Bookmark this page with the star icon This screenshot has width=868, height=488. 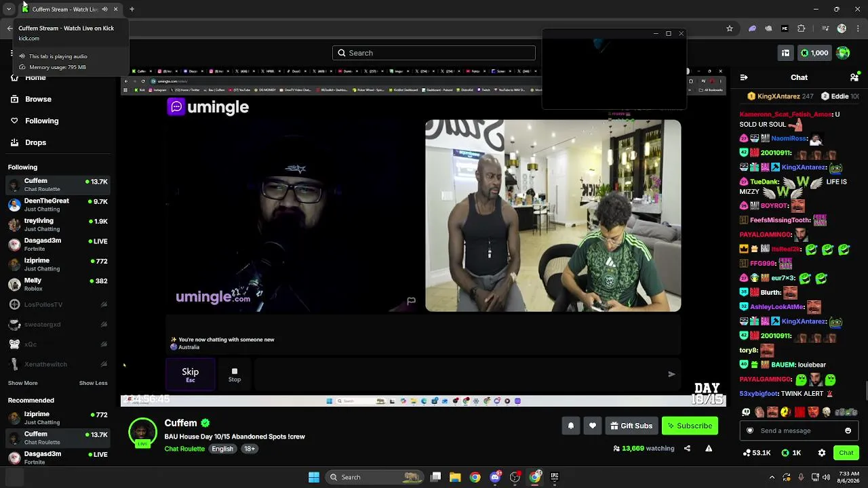click(730, 28)
